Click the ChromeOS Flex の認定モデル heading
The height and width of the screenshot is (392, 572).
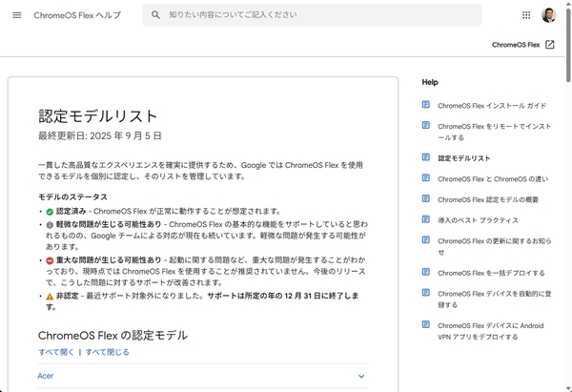[112, 336]
